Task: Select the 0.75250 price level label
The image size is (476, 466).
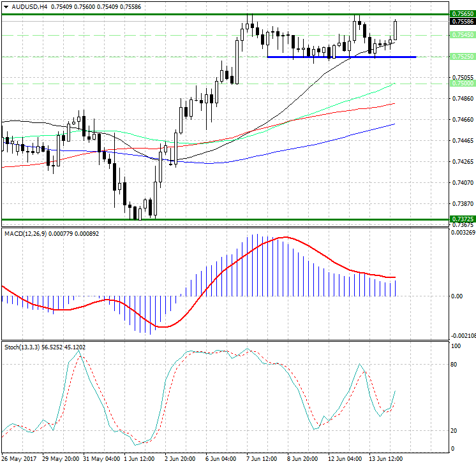Action: pos(462,57)
